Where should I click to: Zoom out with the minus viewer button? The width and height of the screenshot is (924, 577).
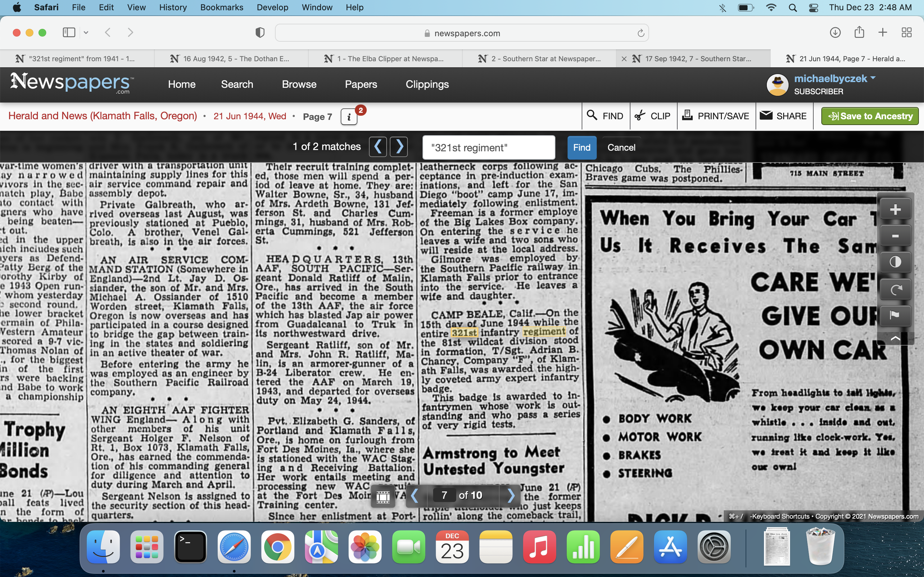[x=895, y=236]
